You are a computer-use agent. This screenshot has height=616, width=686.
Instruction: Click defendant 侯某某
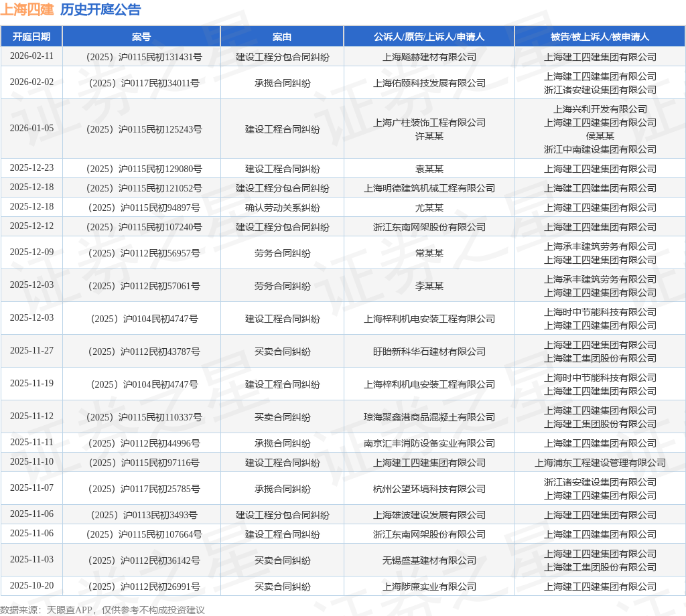coord(600,136)
